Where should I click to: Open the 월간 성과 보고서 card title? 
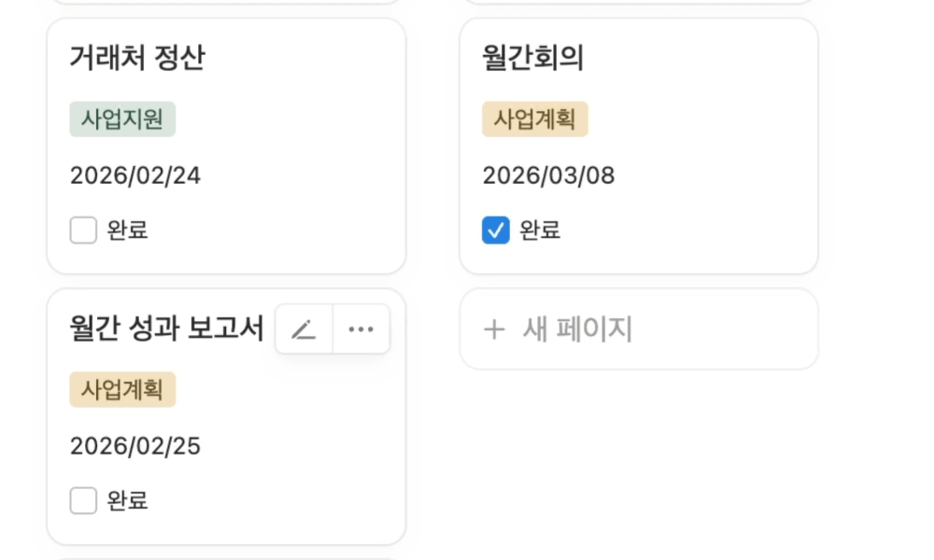pyautogui.click(x=166, y=329)
